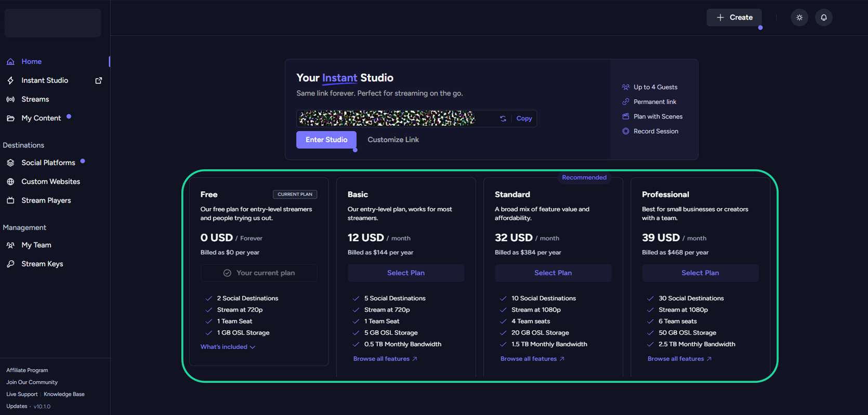Click the Up to 4 Guests icon

click(626, 87)
